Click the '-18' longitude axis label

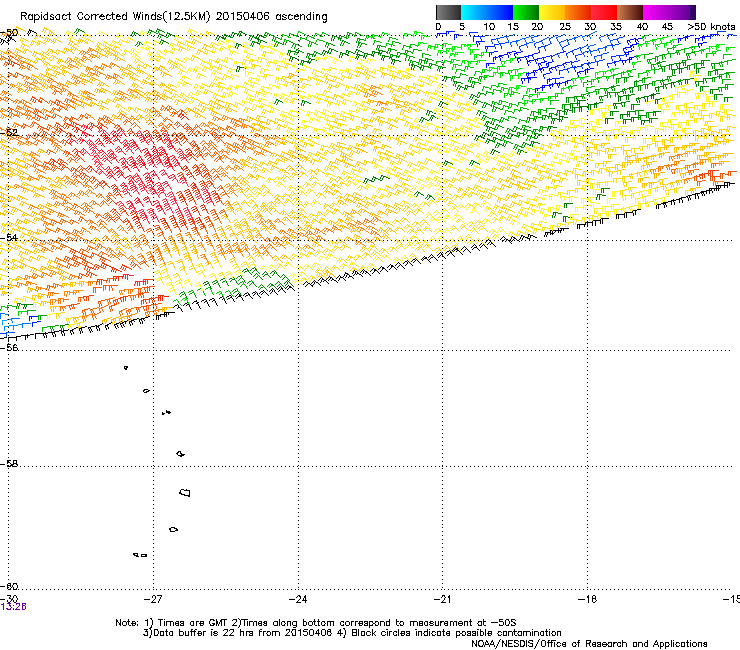point(587,599)
